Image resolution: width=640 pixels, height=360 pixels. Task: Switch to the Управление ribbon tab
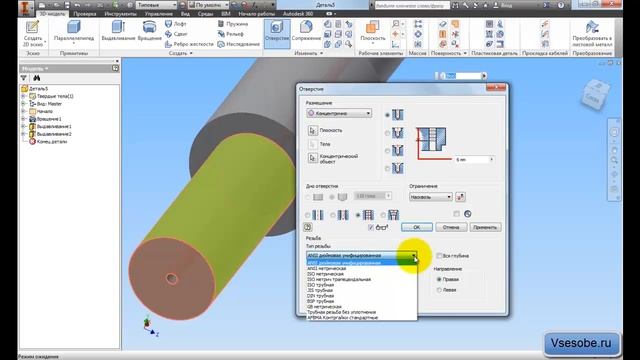click(159, 14)
